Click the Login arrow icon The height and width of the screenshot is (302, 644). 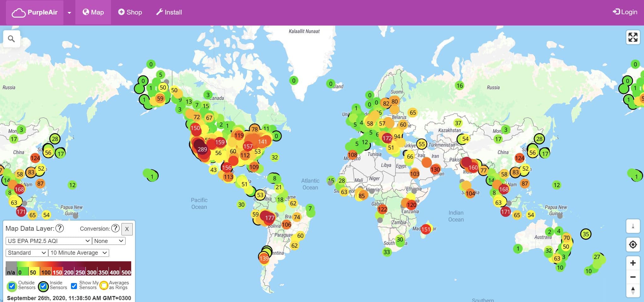pyautogui.click(x=616, y=12)
